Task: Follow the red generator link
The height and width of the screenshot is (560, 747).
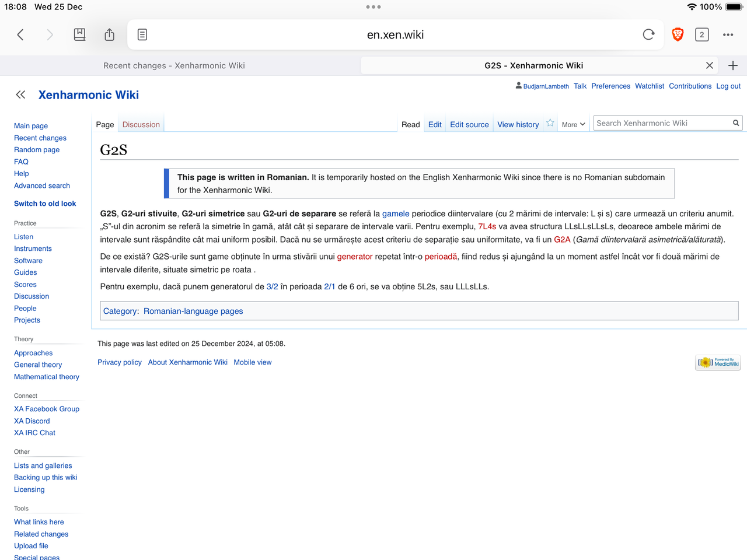Action: pos(355,257)
